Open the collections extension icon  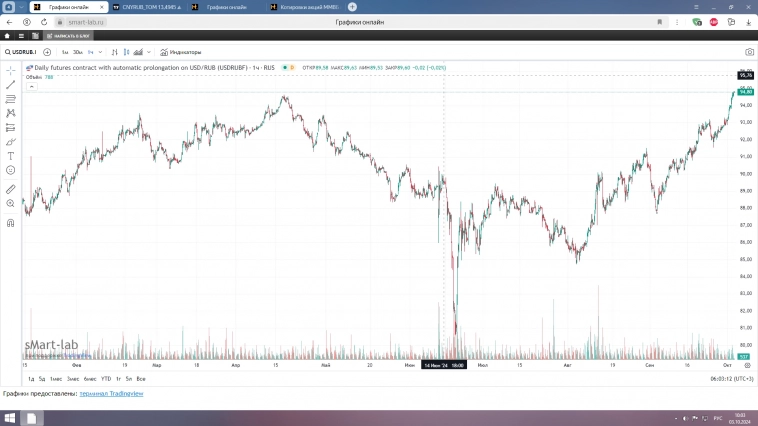731,22
